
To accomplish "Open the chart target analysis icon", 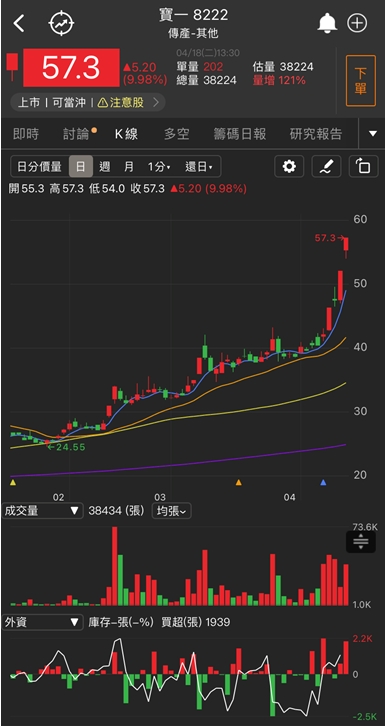I will (x=62, y=23).
